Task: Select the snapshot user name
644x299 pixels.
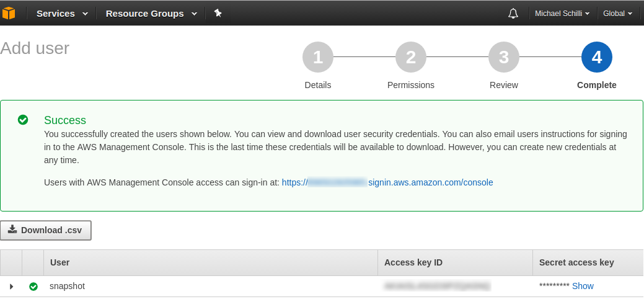Action: (x=68, y=286)
